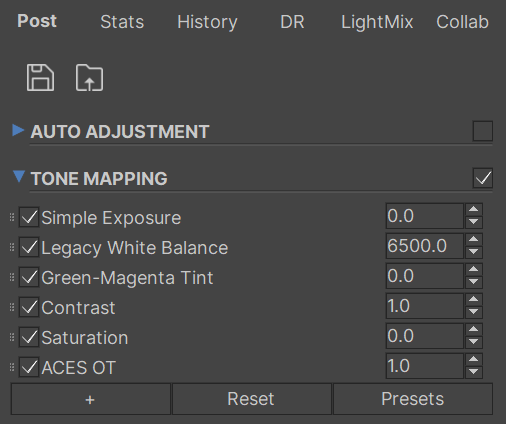Click the Reset button
The width and height of the screenshot is (506, 424).
tap(252, 399)
